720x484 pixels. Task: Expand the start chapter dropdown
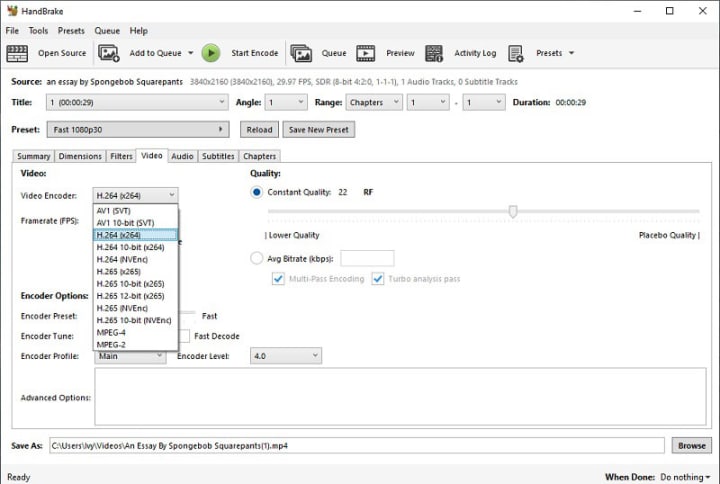pyautogui.click(x=428, y=102)
